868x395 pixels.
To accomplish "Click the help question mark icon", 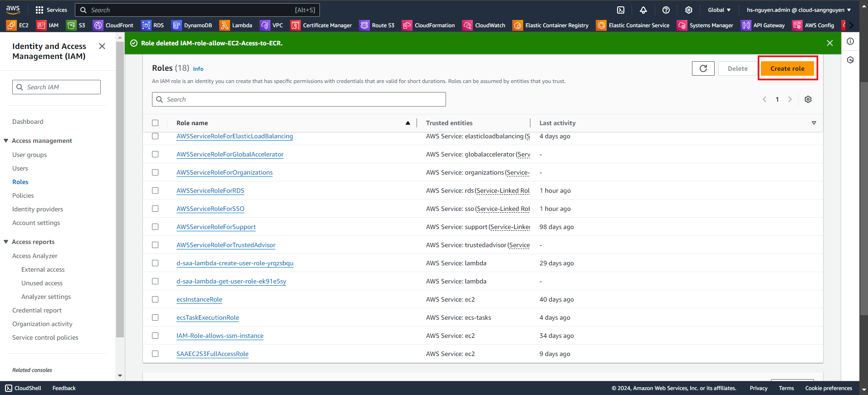I will click(666, 10).
